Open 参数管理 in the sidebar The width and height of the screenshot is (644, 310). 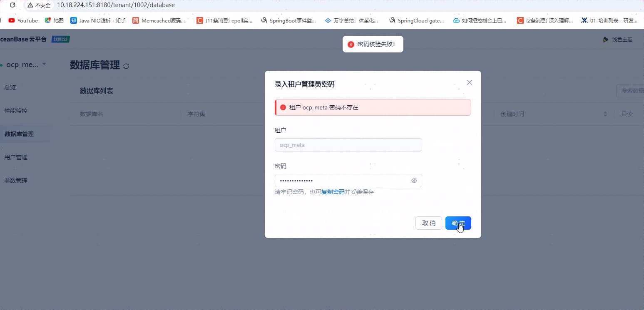click(x=16, y=181)
